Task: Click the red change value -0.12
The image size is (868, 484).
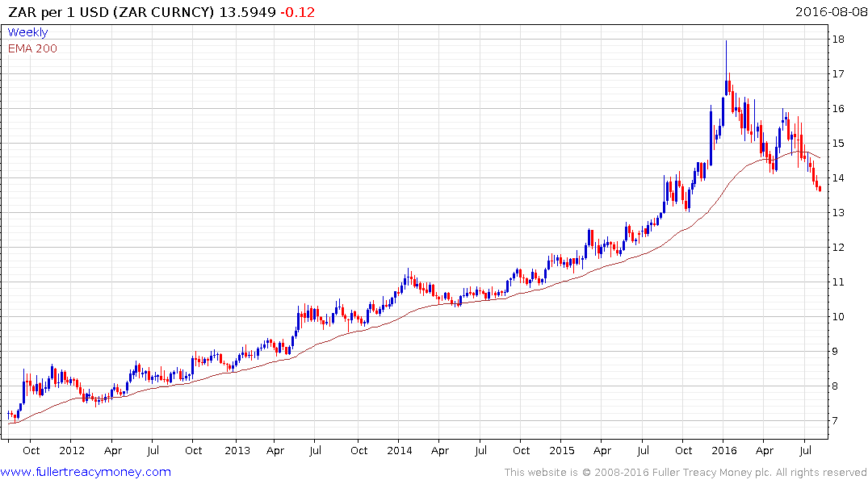Action: point(298,12)
